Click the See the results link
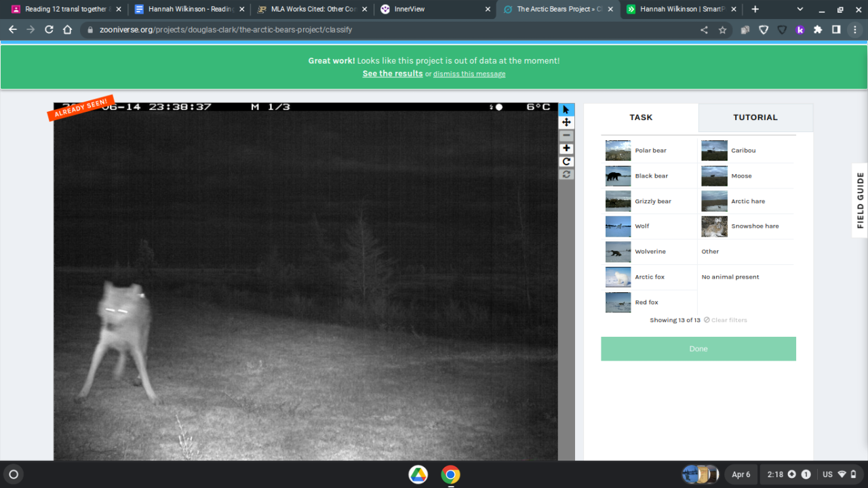Viewport: 868px width, 488px height. pos(393,73)
